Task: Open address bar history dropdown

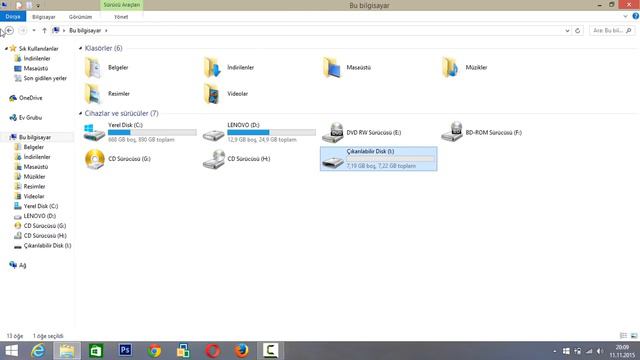Action: point(567,31)
